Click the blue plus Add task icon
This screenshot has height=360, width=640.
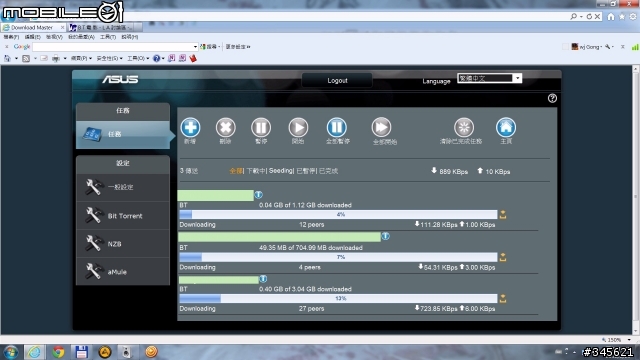click(x=190, y=127)
